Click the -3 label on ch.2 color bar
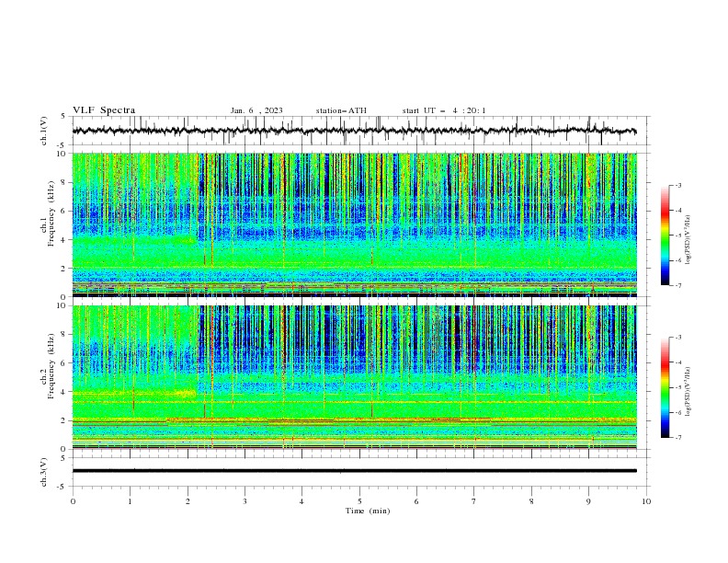728x563 pixels. click(677, 338)
